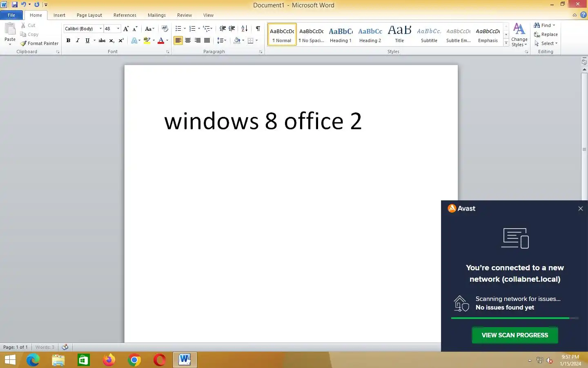Click Cut in the Clipboard group
Image resolution: width=588 pixels, height=368 pixels.
coord(28,25)
